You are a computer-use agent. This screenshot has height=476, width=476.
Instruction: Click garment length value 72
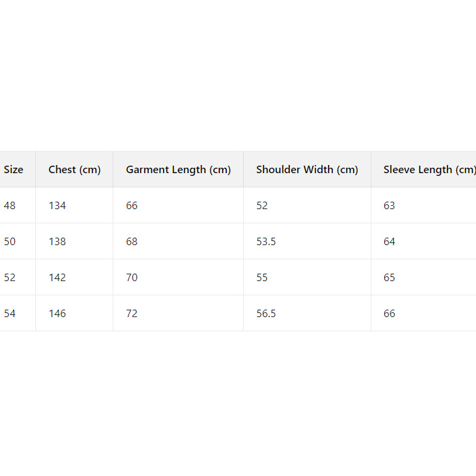(x=132, y=314)
